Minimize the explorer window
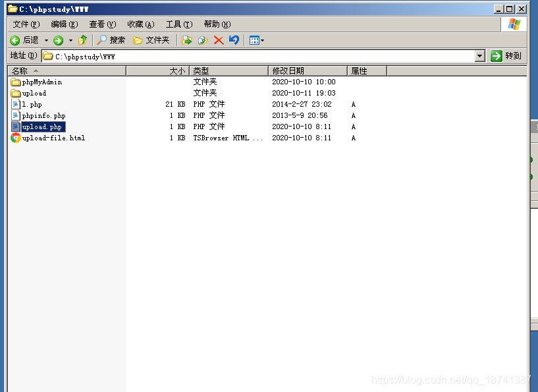The height and width of the screenshot is (392, 538). [x=498, y=9]
